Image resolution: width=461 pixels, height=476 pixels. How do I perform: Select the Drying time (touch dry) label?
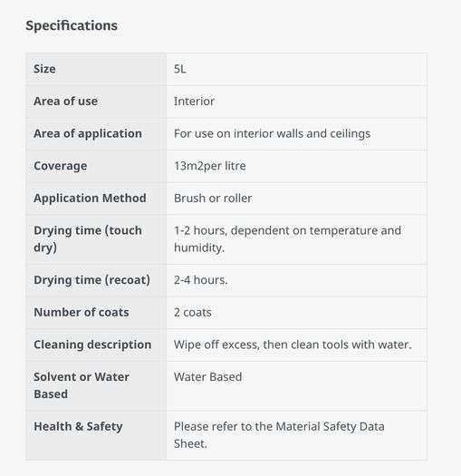coord(88,239)
